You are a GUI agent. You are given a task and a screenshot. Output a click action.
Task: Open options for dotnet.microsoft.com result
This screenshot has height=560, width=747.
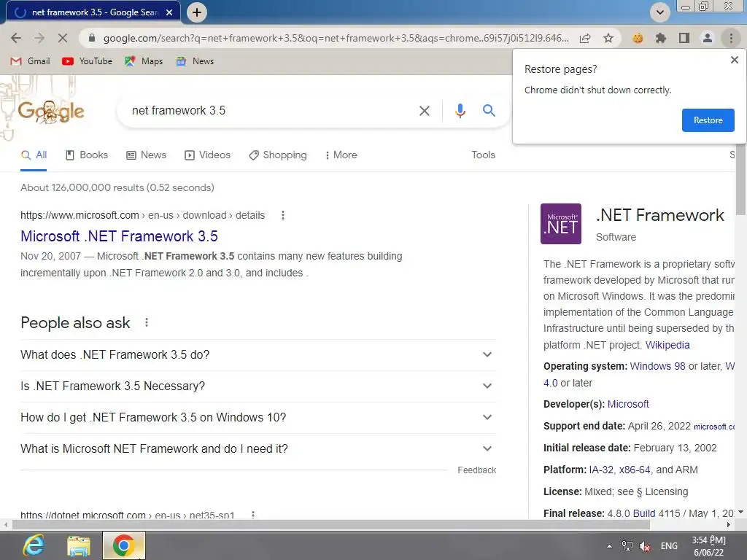tap(253, 515)
